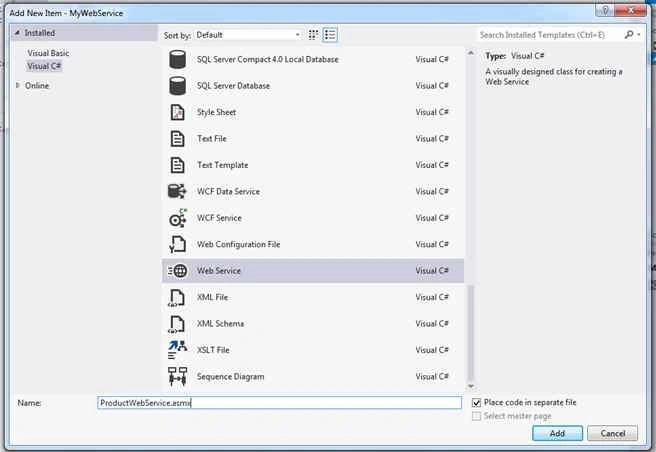
Task: Click the Add button
Action: (557, 433)
